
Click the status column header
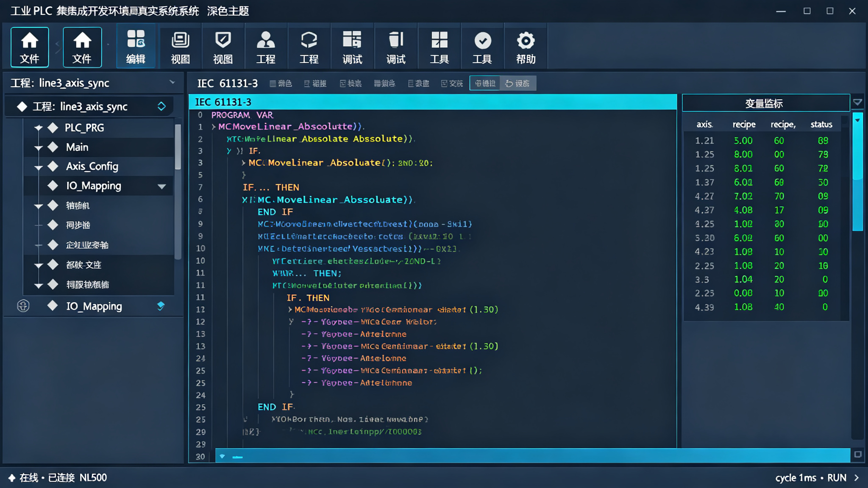click(x=821, y=125)
